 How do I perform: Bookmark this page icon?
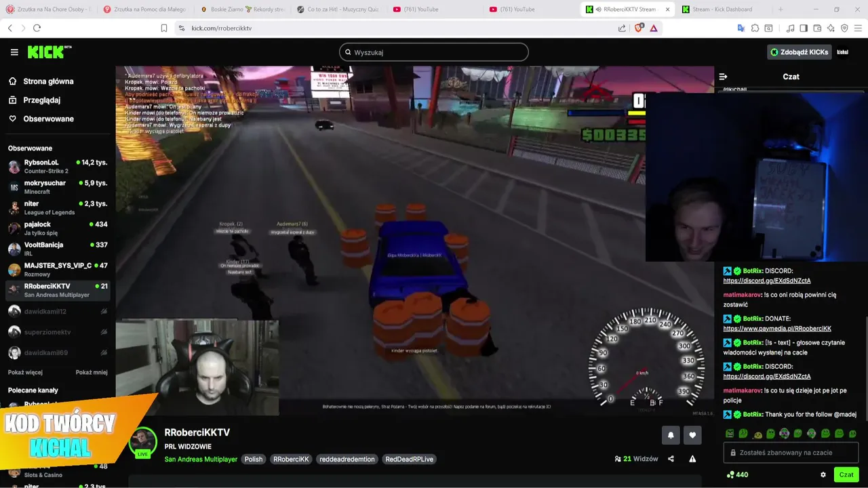(163, 28)
